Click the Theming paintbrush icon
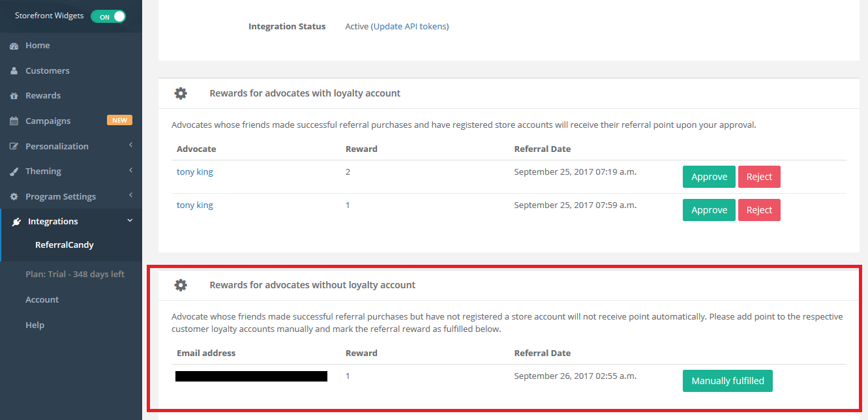Image resolution: width=868 pixels, height=420 pixels. tap(14, 172)
